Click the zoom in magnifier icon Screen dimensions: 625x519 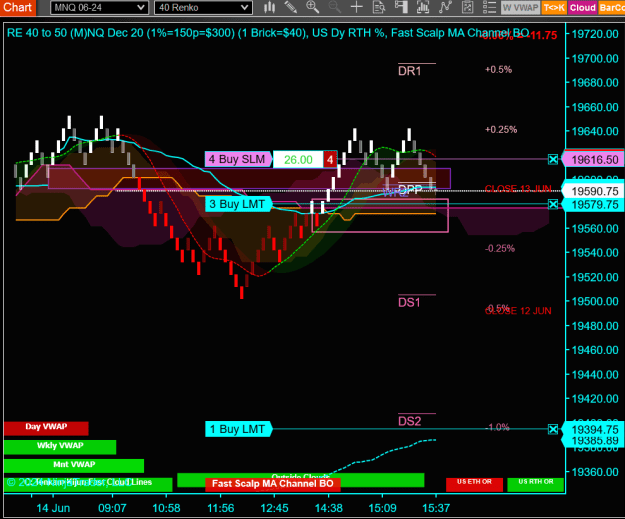[x=312, y=7]
